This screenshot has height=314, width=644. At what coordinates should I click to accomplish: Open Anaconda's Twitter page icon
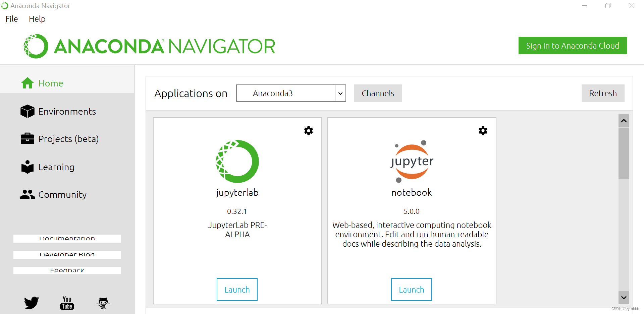[x=32, y=303]
